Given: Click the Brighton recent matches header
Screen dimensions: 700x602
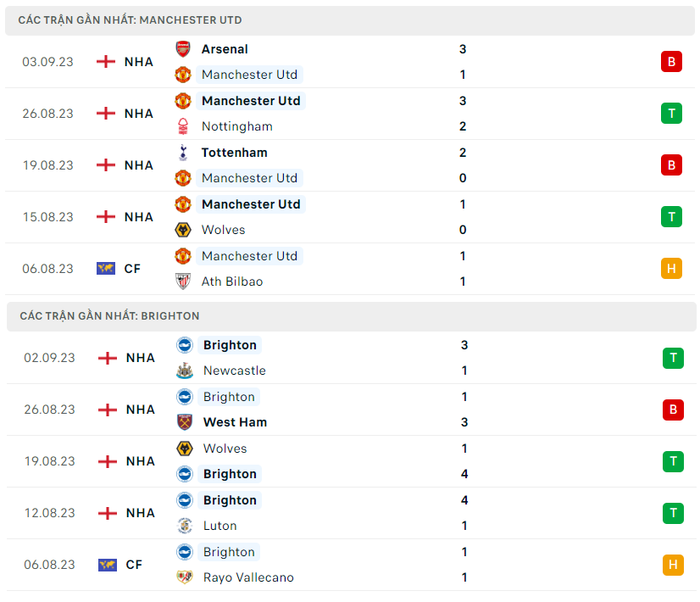Looking at the screenshot, I should tap(109, 315).
